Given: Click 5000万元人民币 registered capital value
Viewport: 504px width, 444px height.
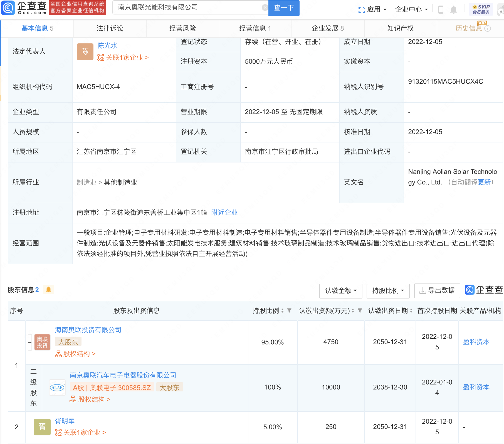Looking at the screenshot, I should [269, 62].
